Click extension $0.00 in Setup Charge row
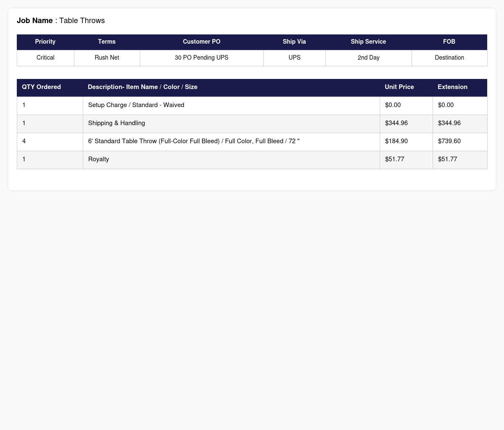This screenshot has height=430, width=504. click(460, 105)
